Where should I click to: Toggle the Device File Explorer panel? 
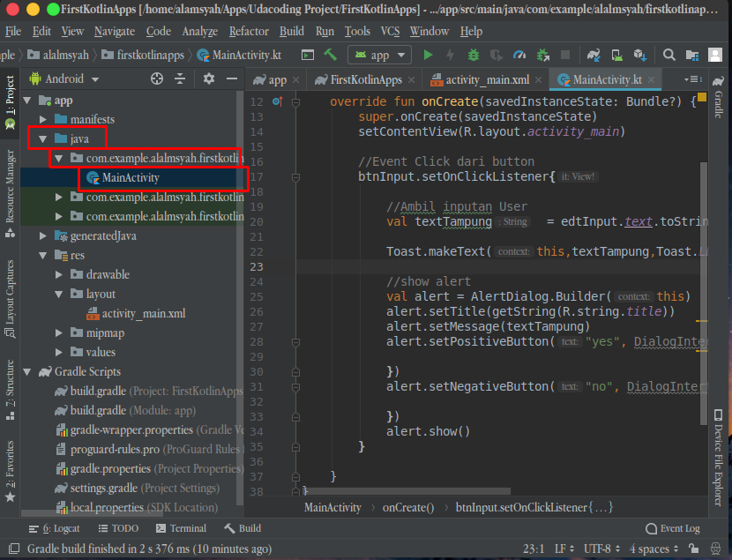(x=718, y=458)
